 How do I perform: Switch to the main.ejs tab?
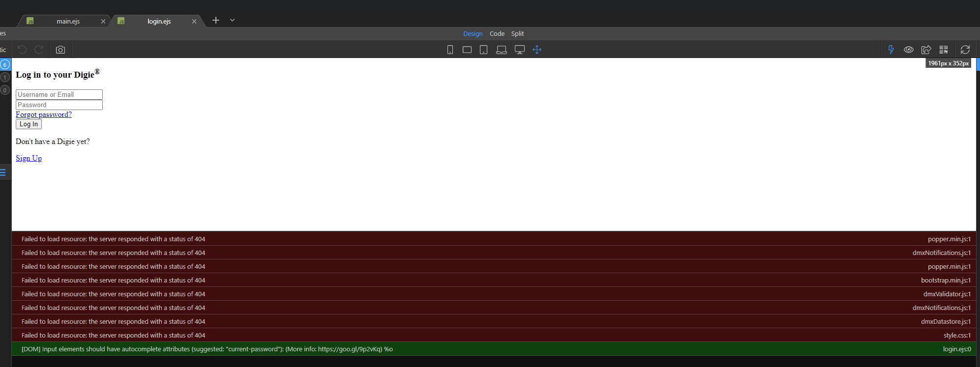pyautogui.click(x=68, y=21)
